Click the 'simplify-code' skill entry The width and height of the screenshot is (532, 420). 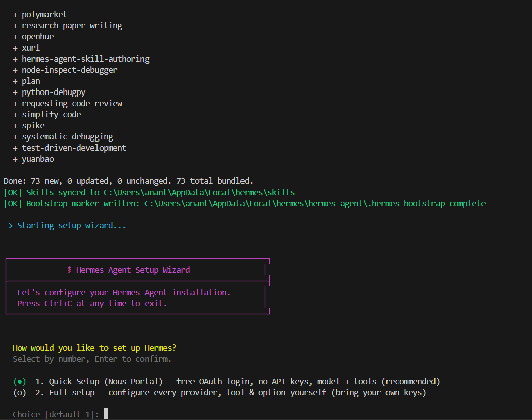(x=51, y=114)
